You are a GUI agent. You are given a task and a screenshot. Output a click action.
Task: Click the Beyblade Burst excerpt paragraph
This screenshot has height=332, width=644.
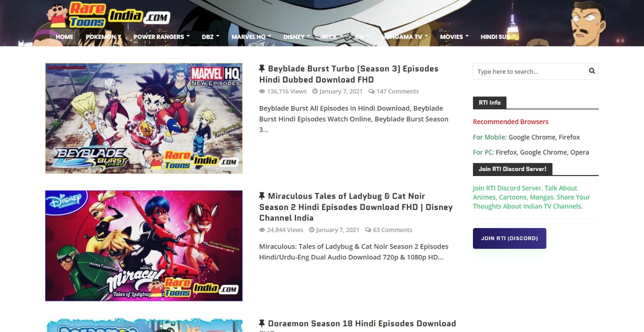(x=354, y=119)
